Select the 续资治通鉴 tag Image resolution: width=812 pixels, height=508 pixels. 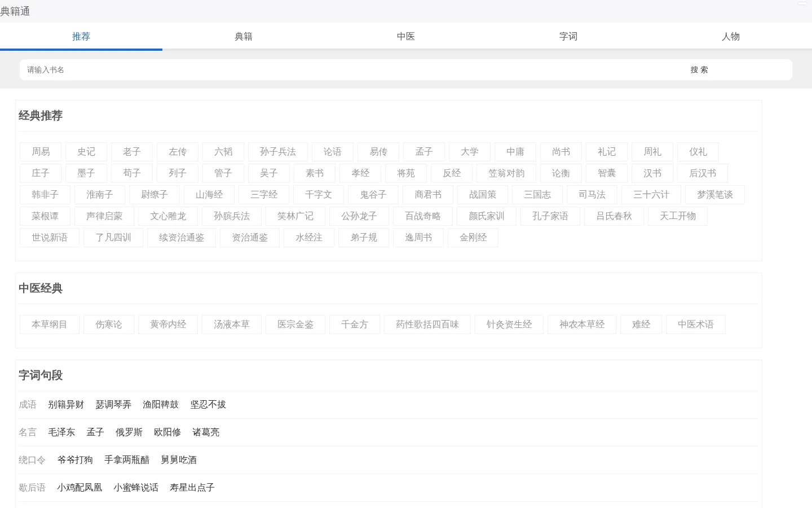pos(182,238)
